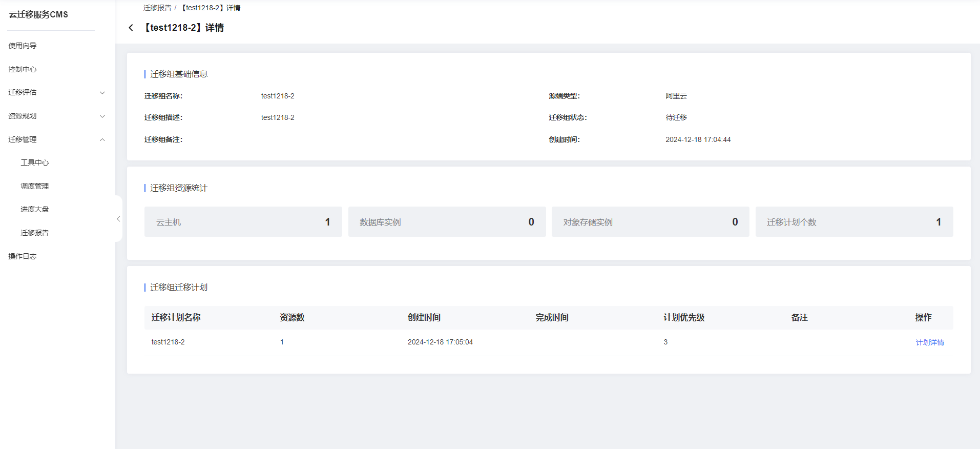This screenshot has width=980, height=449.
Task: Open 工具中心 submenu item
Action: (x=35, y=162)
